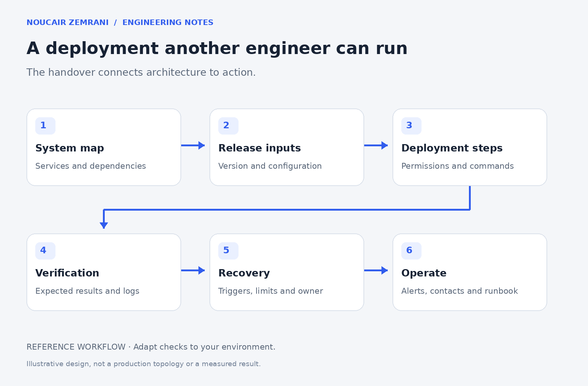Select the number 6 badge
The image size is (588, 386).
411,251
